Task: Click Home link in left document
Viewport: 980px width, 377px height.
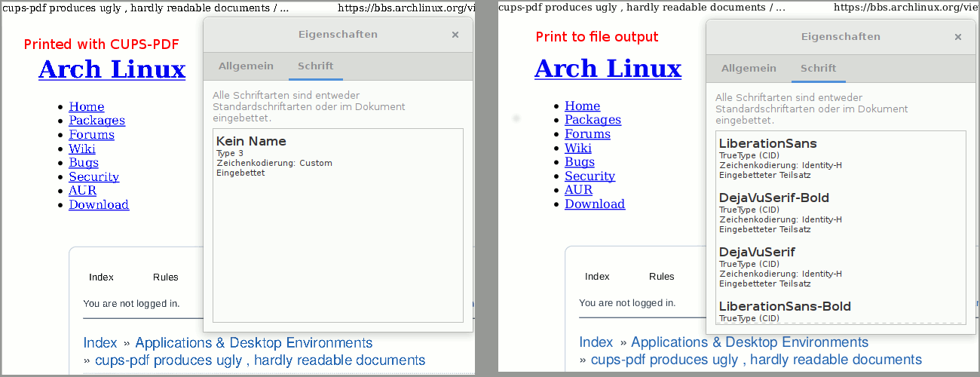Action: tap(87, 107)
